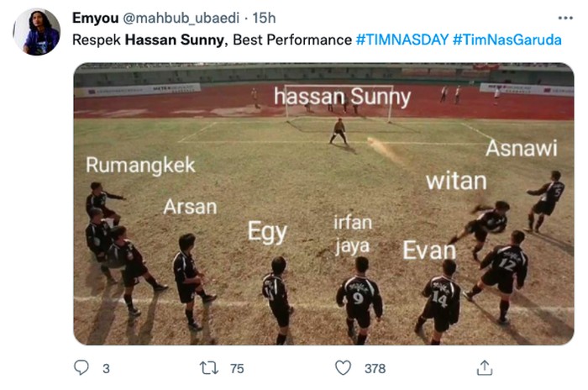Click the 378 likes count

point(375,368)
